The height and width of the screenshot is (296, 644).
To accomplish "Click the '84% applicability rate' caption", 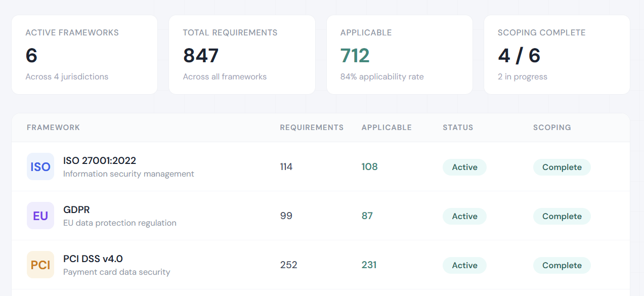I will point(382,77).
